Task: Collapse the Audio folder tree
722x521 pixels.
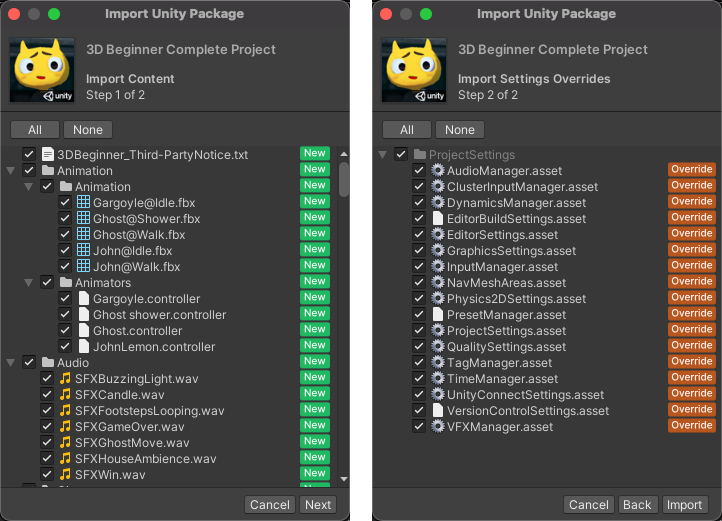Action: pyautogui.click(x=11, y=363)
